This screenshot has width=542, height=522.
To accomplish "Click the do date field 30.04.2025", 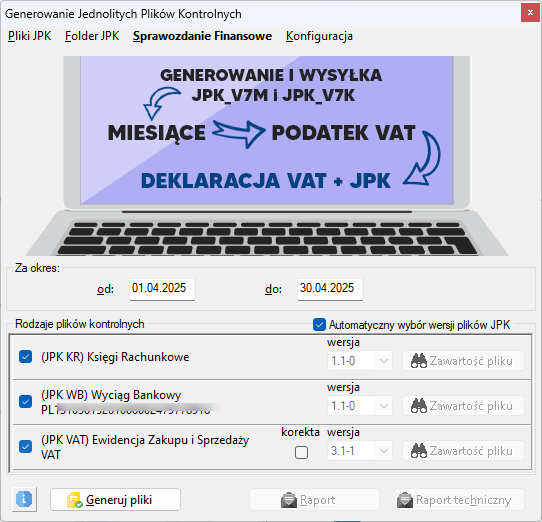I will 330,289.
